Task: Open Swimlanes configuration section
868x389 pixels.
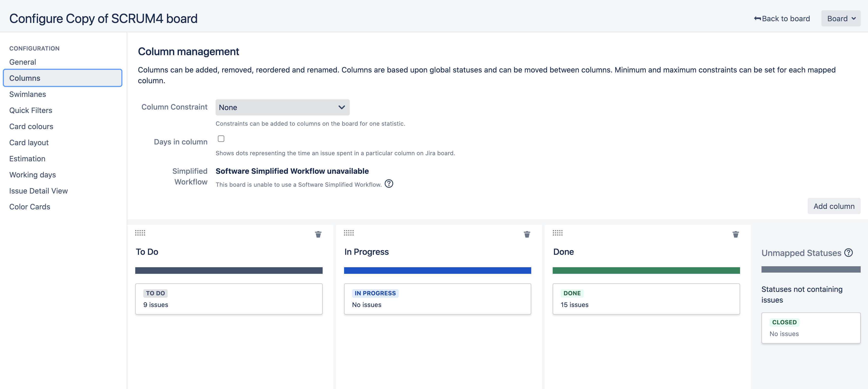Action: (x=28, y=94)
